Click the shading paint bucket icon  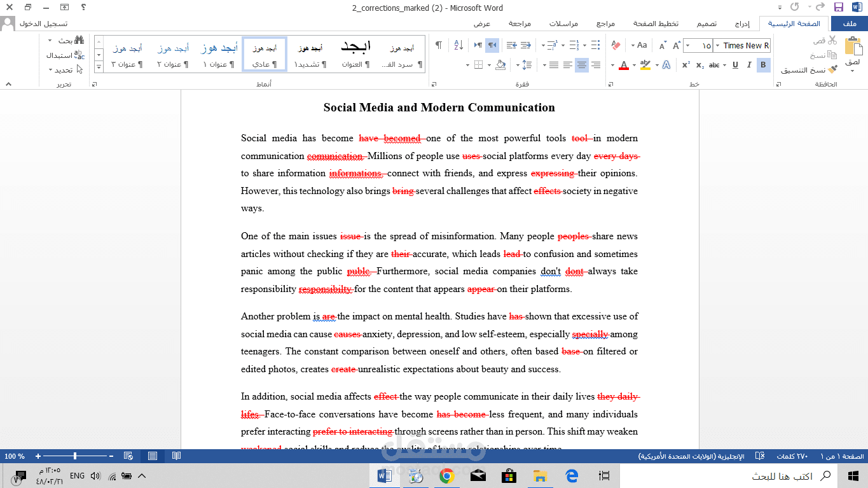coord(500,65)
